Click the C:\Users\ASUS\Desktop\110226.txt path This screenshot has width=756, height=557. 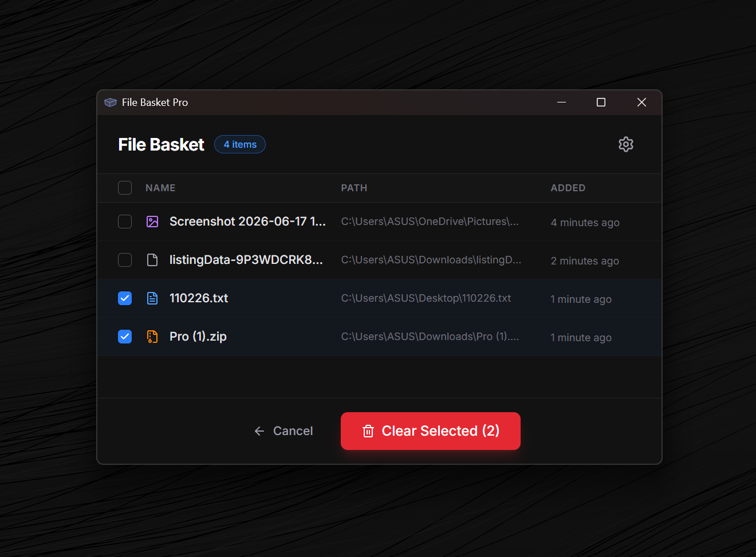point(426,298)
